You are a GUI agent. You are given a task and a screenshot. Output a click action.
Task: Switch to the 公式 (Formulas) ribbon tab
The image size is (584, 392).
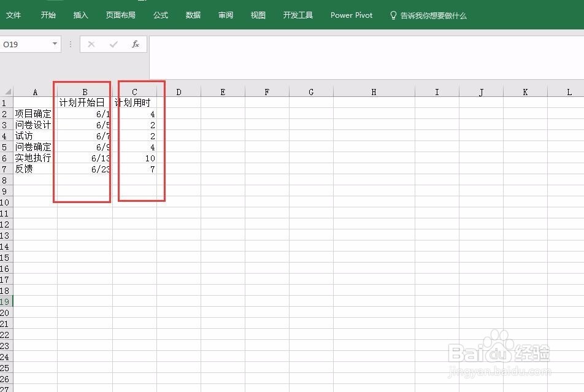click(x=160, y=15)
